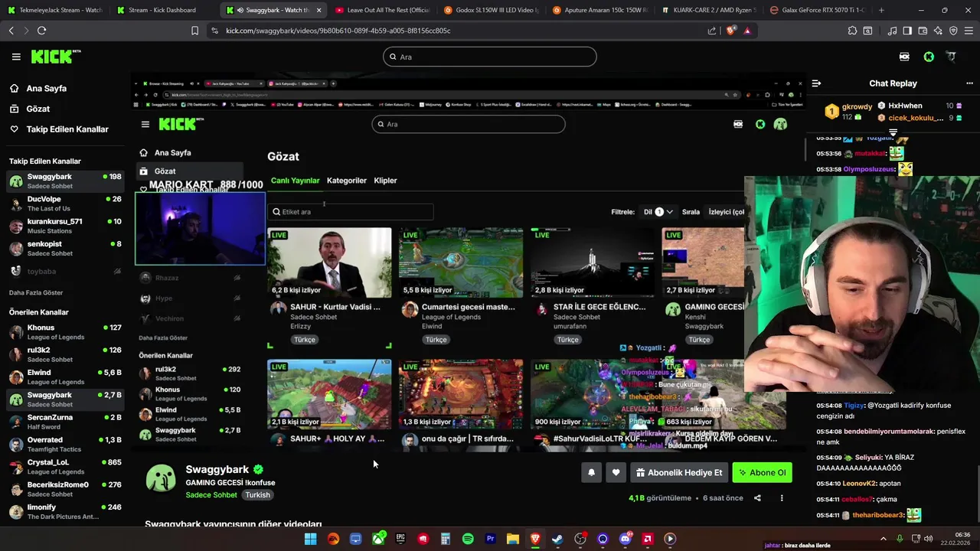980x551 pixels.
Task: Close the Swaggybark browser tab
Action: tap(318, 10)
